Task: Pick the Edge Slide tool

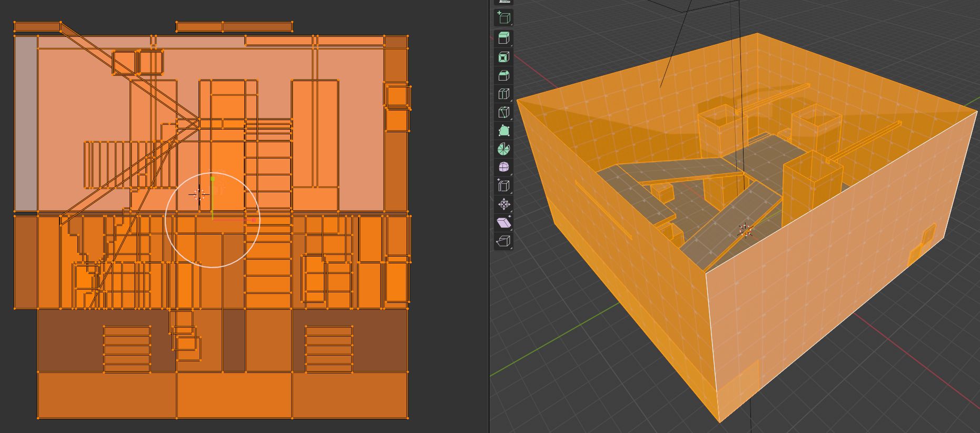Action: coord(503,186)
